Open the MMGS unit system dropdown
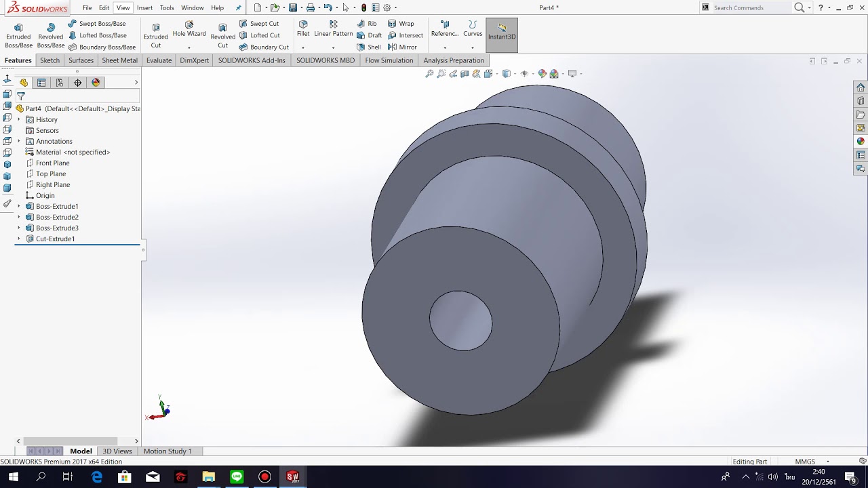The height and width of the screenshot is (488, 868). pos(828,462)
